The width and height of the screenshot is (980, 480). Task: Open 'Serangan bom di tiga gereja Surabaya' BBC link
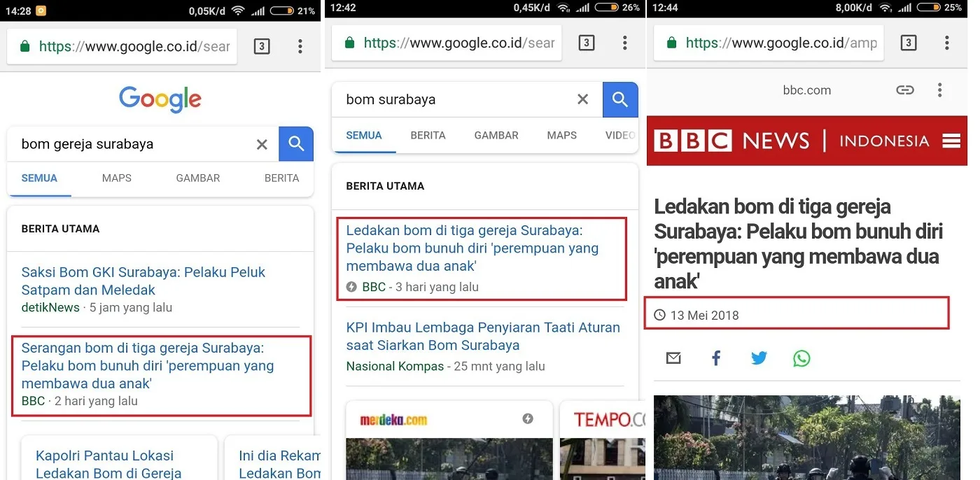148,365
